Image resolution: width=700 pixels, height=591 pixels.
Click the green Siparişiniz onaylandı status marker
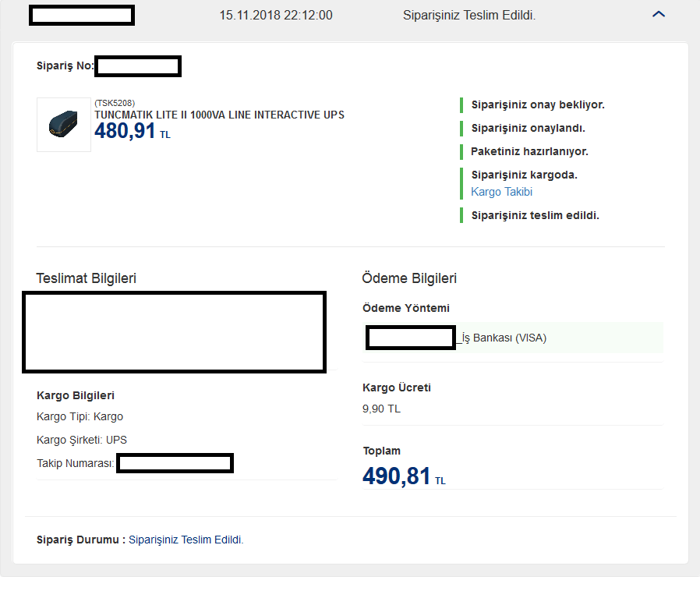(461, 127)
